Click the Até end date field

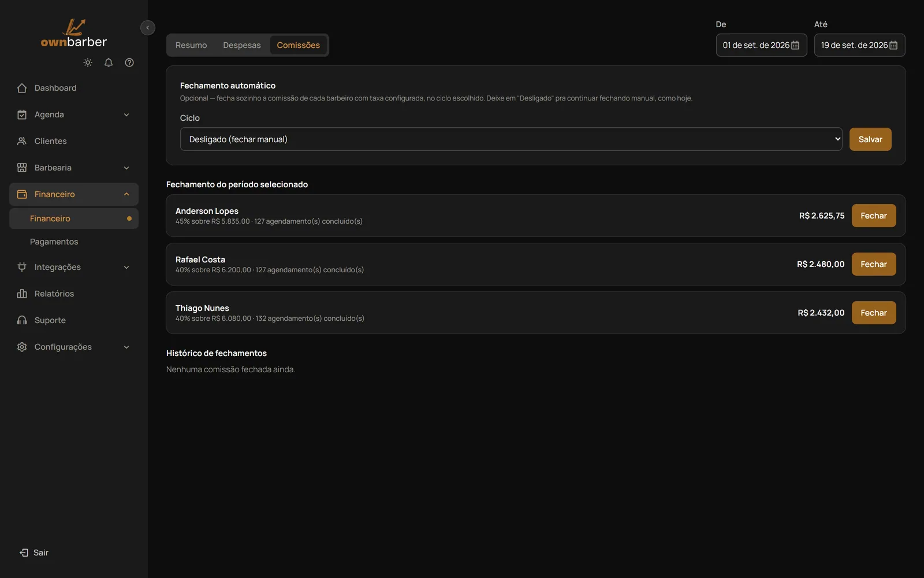pos(860,45)
